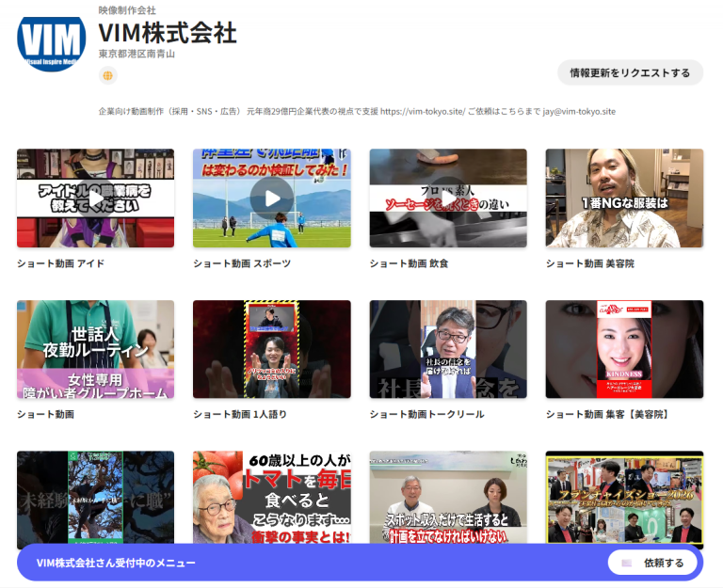Open the sausage cooking video thumbnail
Image resolution: width=723 pixels, height=588 pixels.
coord(447,198)
